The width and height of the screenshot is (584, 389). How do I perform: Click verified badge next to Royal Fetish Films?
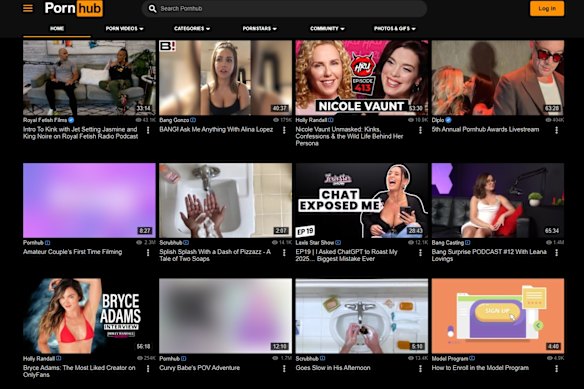[71, 120]
